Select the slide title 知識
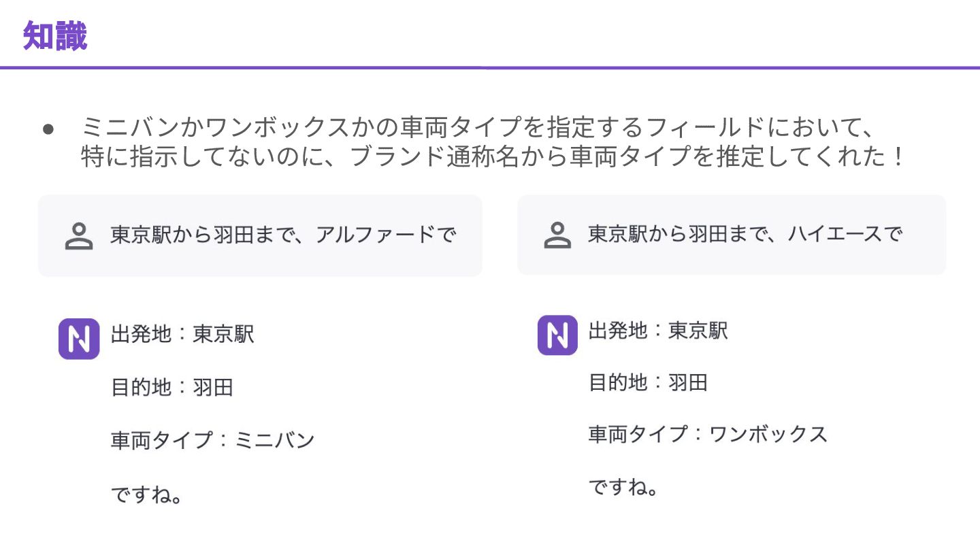Viewport: 980px width, 551px height. coord(55,36)
